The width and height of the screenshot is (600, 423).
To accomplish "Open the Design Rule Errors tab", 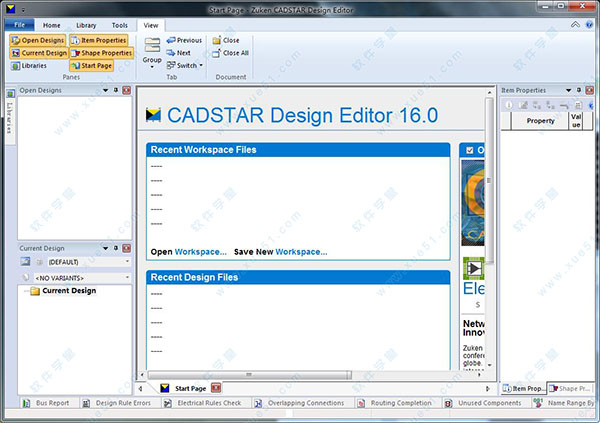I will click(118, 403).
